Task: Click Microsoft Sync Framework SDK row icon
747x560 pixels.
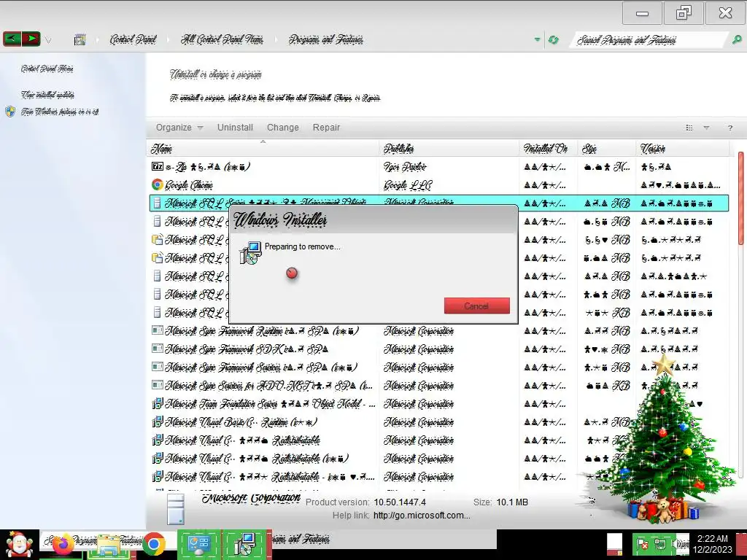Action: [x=158, y=348]
